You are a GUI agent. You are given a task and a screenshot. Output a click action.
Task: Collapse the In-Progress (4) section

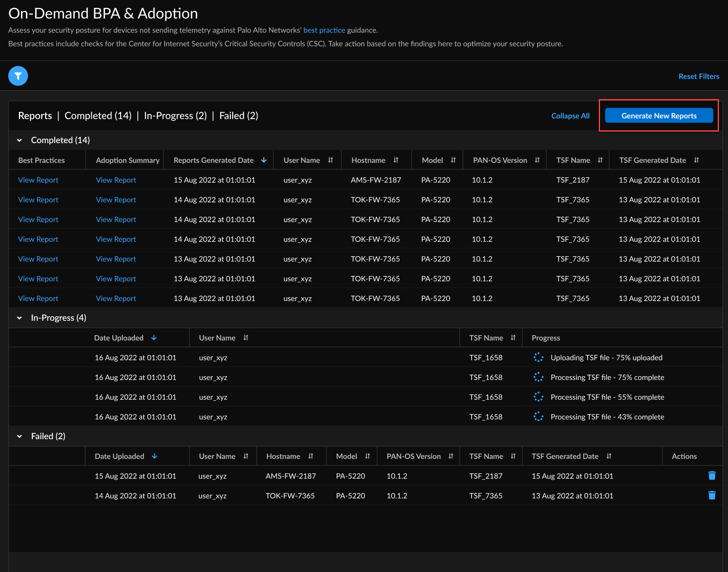(19, 318)
